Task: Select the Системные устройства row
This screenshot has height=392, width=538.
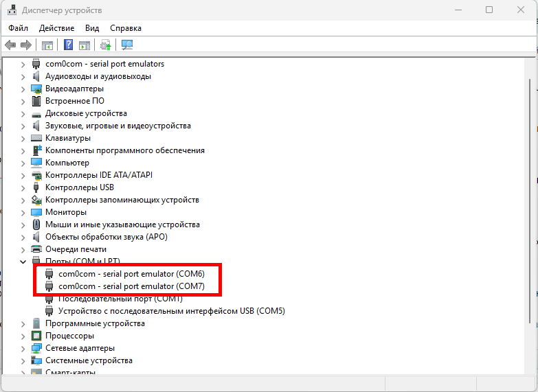Action: coord(89,360)
